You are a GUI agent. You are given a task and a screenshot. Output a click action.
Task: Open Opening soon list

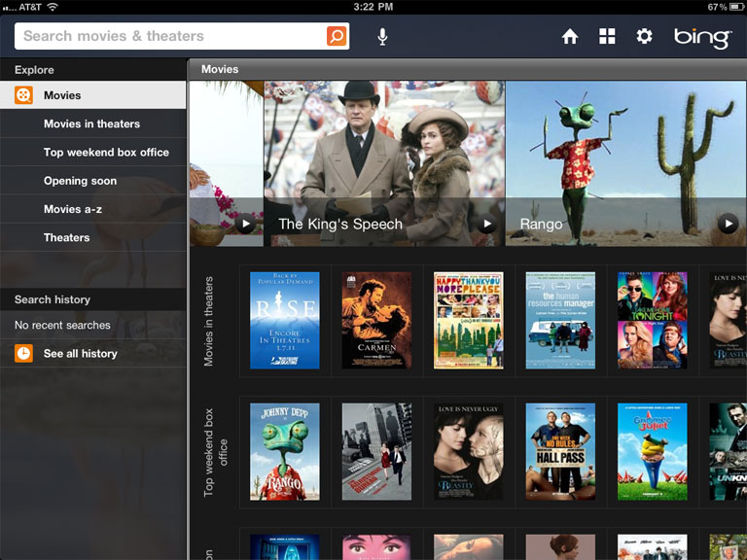click(x=93, y=181)
